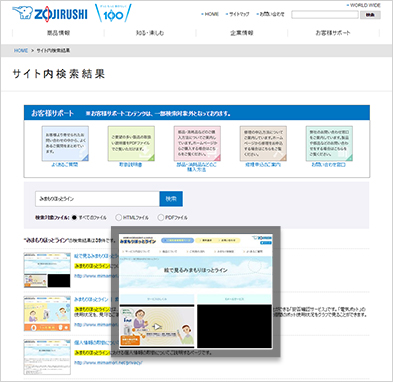Open the WORLD WIDE link
393x382 pixels.
365,5
